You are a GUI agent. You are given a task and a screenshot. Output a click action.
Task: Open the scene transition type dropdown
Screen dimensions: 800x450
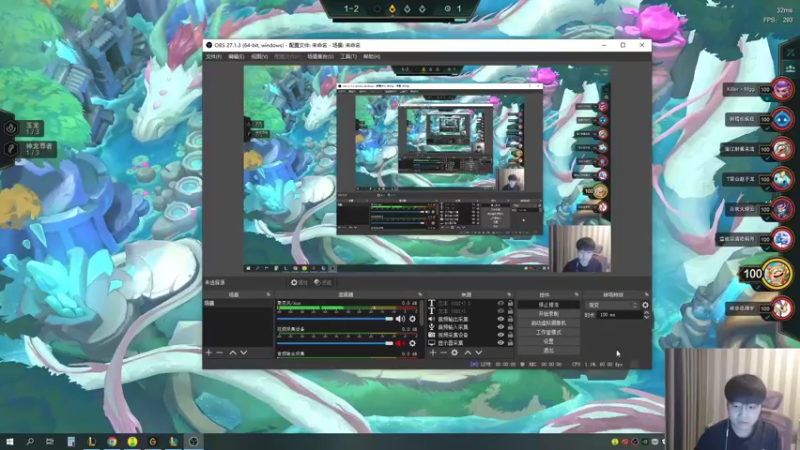pos(612,305)
